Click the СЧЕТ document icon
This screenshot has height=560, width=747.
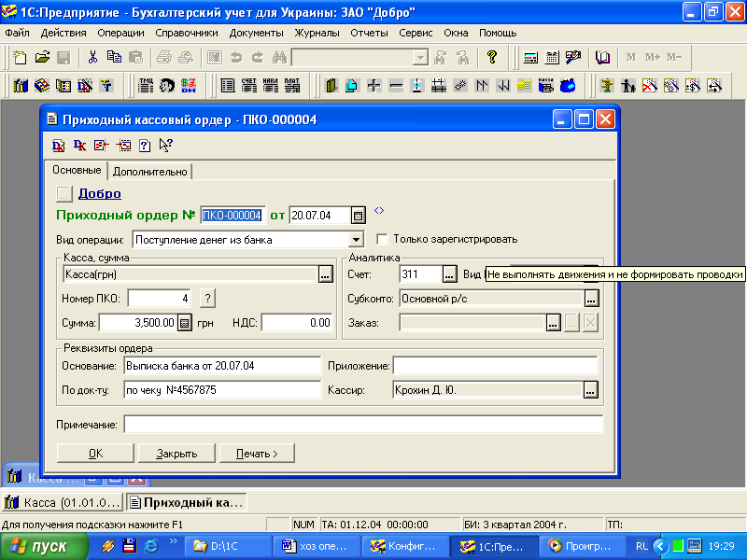tap(249, 86)
